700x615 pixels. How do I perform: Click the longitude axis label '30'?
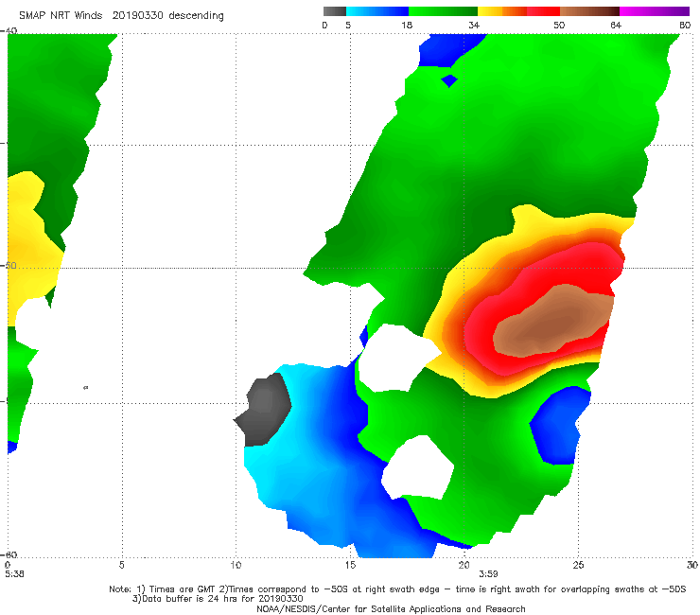[x=692, y=566]
